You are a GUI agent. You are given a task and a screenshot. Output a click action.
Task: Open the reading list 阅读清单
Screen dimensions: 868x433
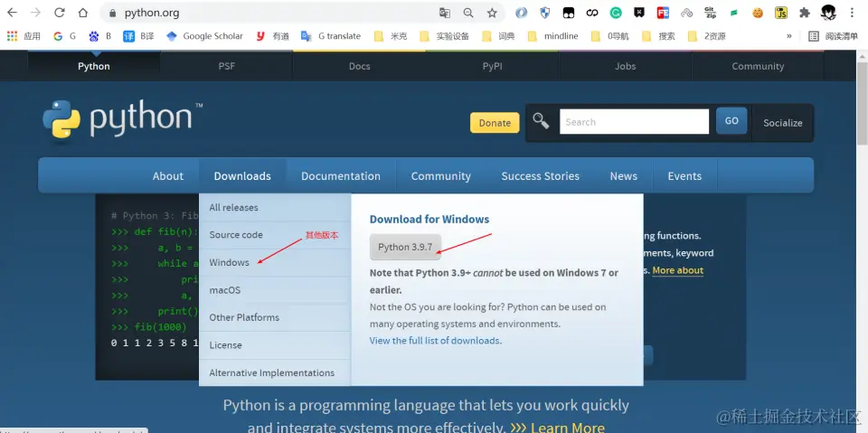coord(833,36)
